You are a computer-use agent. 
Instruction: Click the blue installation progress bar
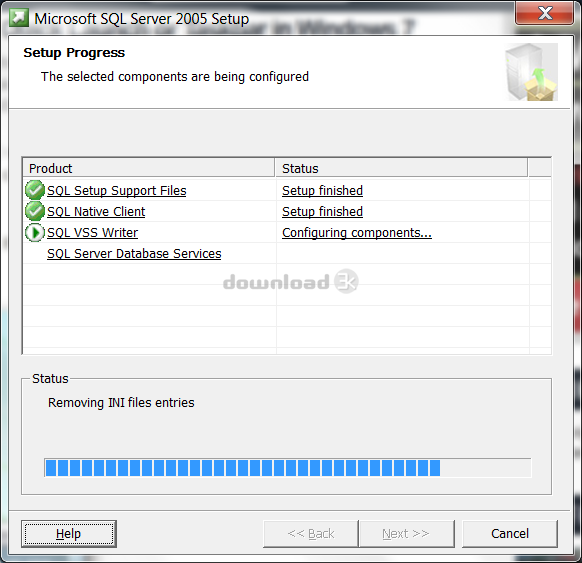288,468
